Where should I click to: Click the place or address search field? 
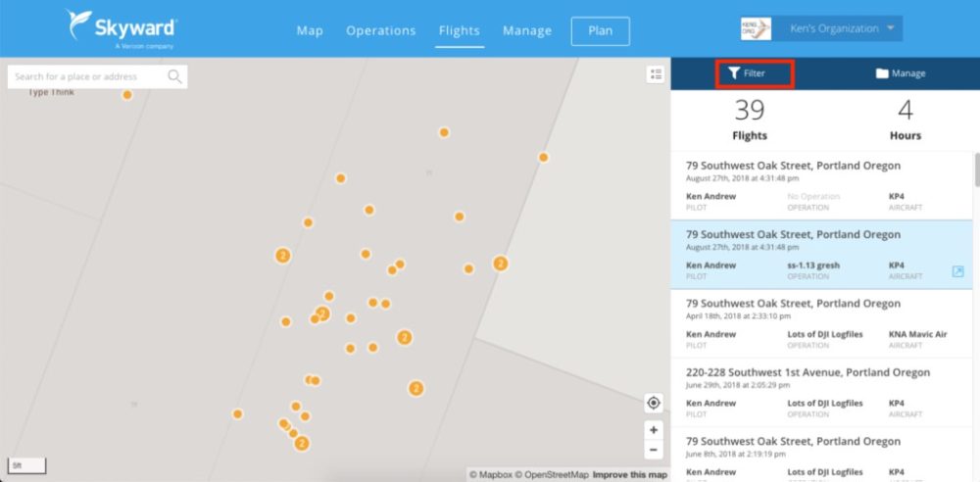tap(88, 76)
